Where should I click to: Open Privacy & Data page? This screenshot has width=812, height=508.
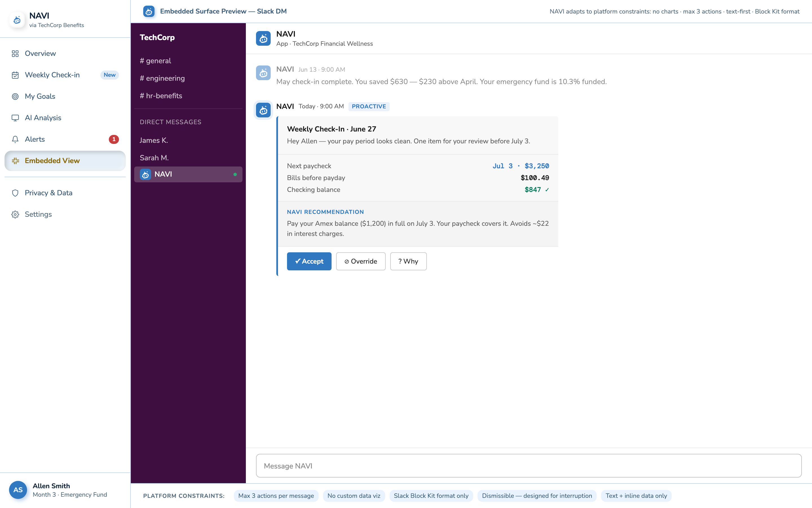click(x=65, y=193)
